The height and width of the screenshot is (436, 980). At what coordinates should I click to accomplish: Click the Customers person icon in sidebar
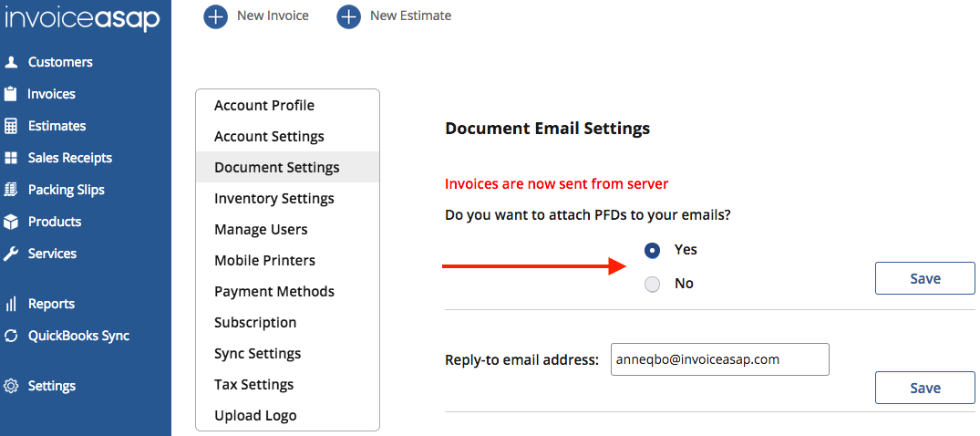(11, 62)
